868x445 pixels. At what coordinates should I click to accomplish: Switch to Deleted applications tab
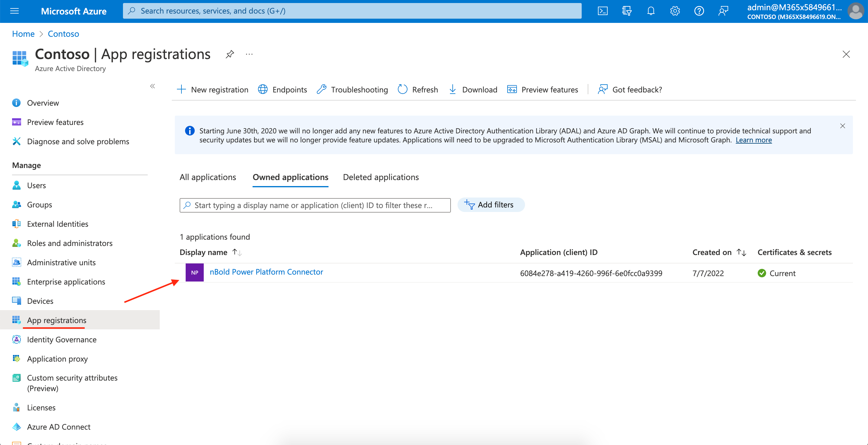380,177
